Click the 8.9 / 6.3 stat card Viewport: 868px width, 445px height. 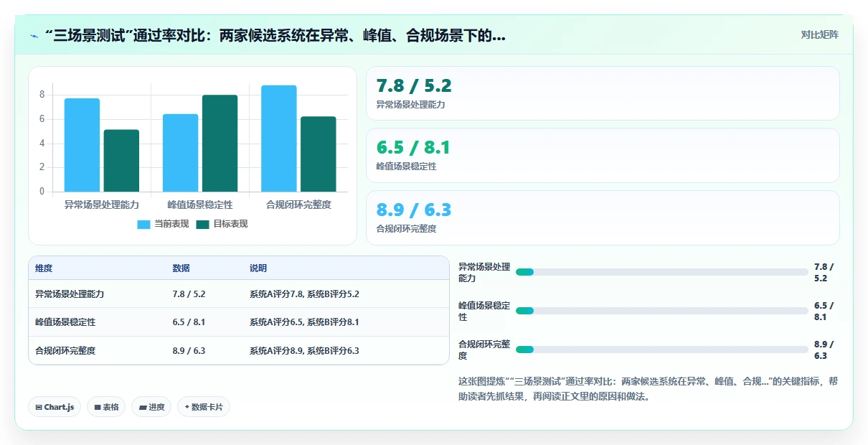pos(603,217)
